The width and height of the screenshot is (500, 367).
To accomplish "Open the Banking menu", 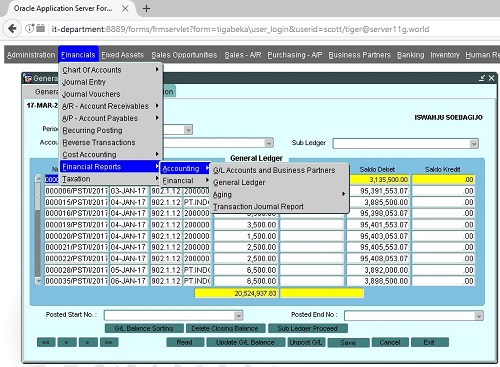I will (410, 55).
